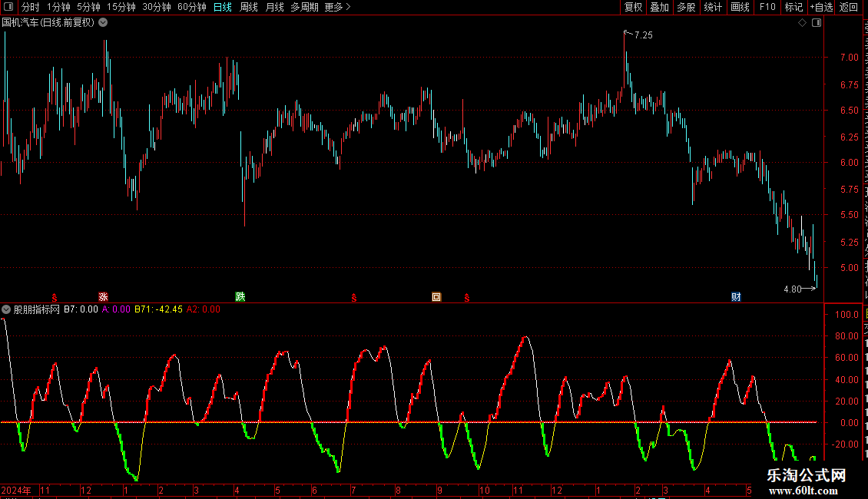Switch to the 分时 period tab
Viewport: 868px width, 499px height.
(31, 7)
